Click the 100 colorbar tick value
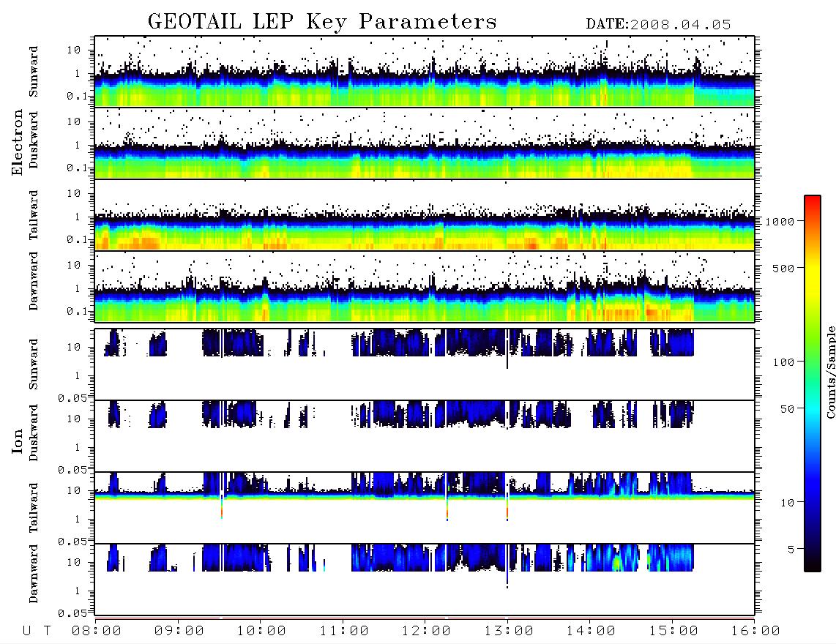Screen dimensions: 836x644 pos(784,362)
